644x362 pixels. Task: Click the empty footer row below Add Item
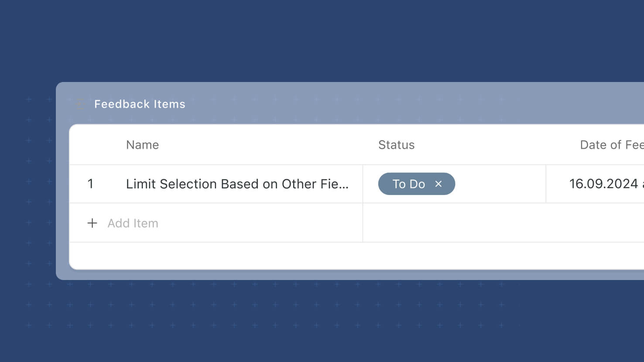pos(357,256)
